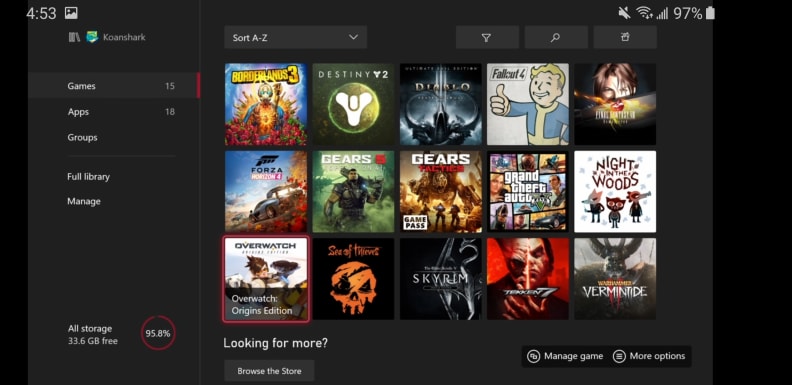Open the Overwatch: Origins Edition tile
This screenshot has width=792, height=385.
click(x=266, y=279)
